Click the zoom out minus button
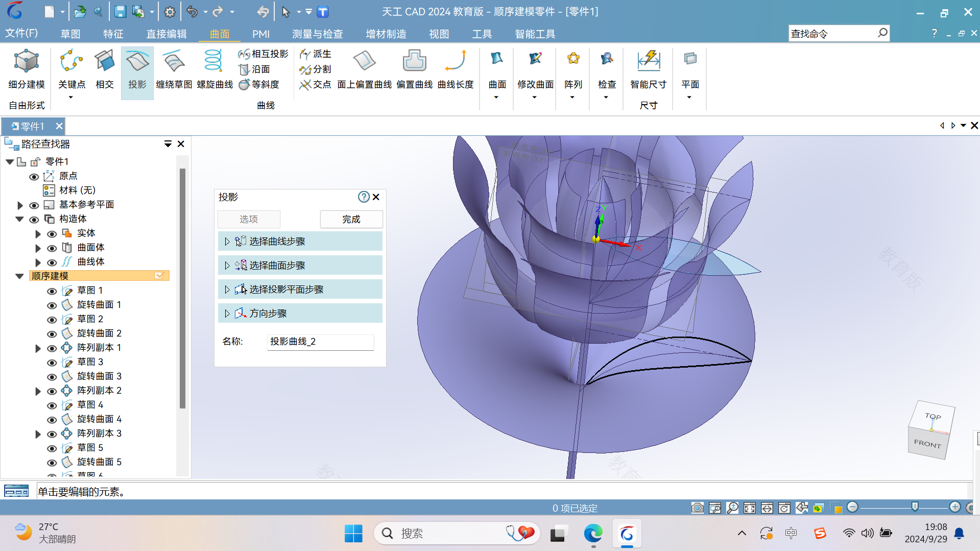980x551 pixels. tap(852, 507)
